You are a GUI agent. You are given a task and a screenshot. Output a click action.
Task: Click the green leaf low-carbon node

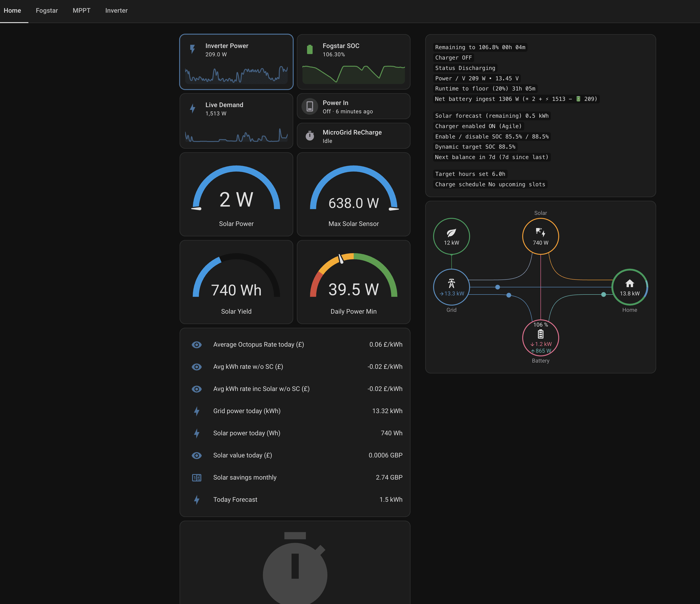[x=451, y=236]
